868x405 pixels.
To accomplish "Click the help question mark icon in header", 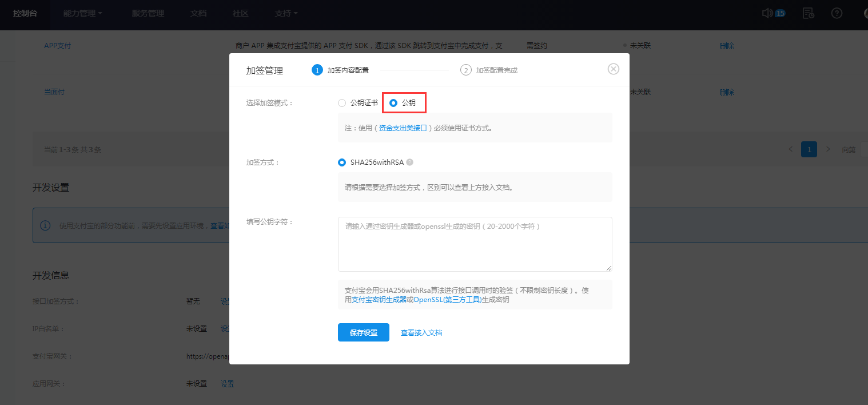I will coord(837,13).
